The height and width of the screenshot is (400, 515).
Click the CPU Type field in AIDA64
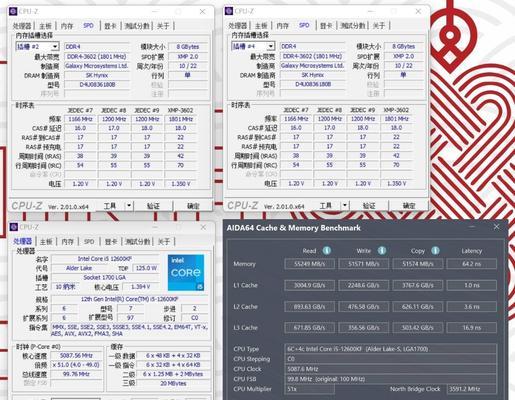[391, 349]
